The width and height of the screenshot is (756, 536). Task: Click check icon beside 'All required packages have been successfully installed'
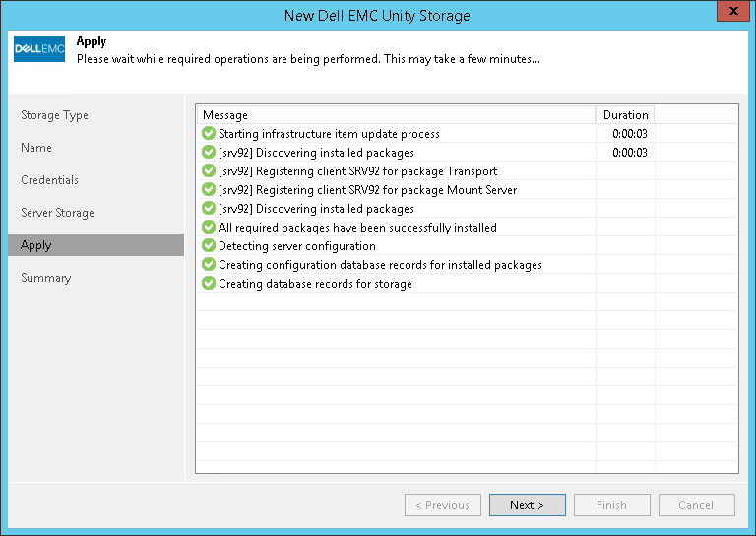tap(209, 228)
